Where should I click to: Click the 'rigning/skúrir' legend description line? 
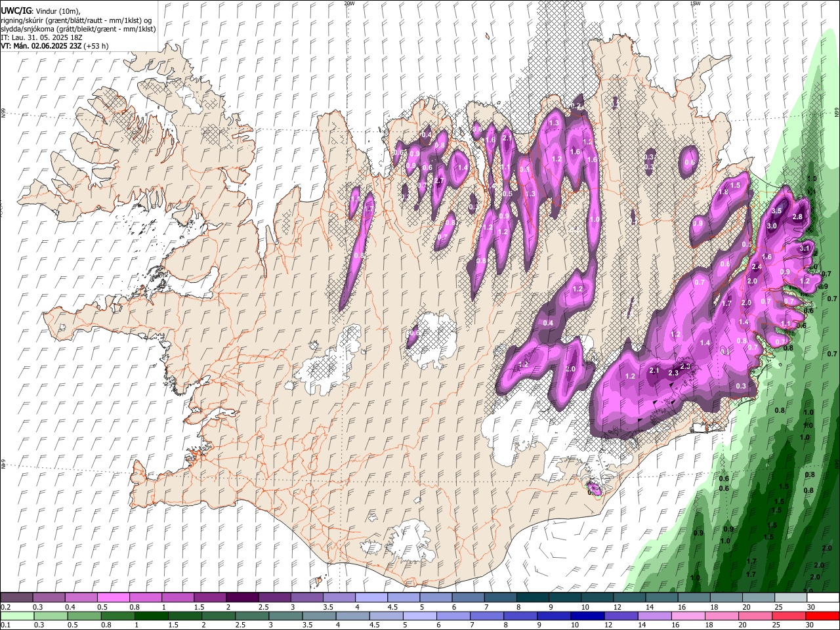pyautogui.click(x=76, y=20)
